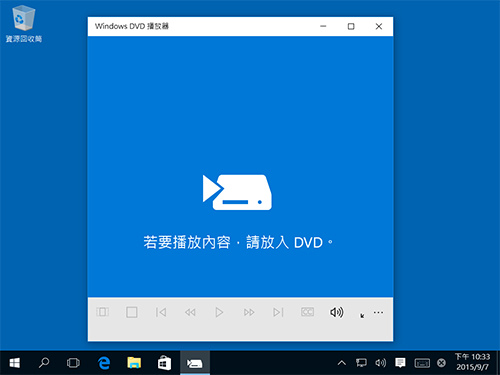Viewport: 500px width, 375px height.
Task: Click the input method X icon in the tray
Action: [441, 363]
